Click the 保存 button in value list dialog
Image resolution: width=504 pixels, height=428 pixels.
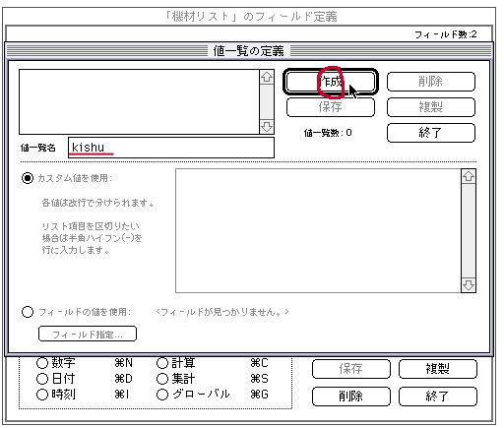(x=331, y=107)
